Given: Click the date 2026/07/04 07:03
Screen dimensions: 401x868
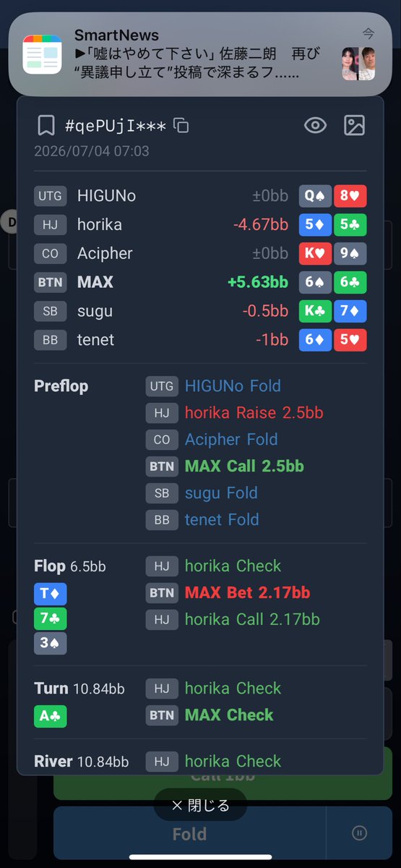Looking at the screenshot, I should pyautogui.click(x=92, y=151).
